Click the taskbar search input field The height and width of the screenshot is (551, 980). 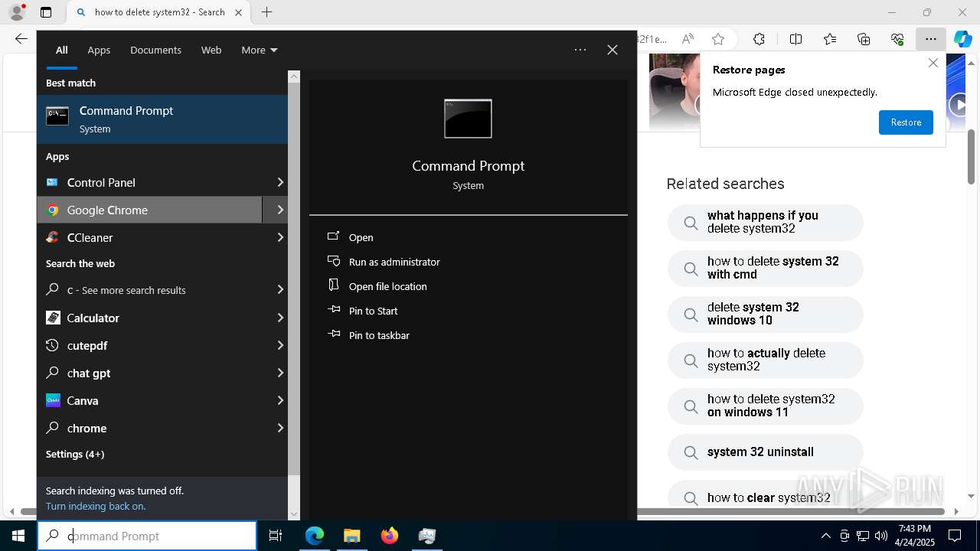tap(147, 536)
